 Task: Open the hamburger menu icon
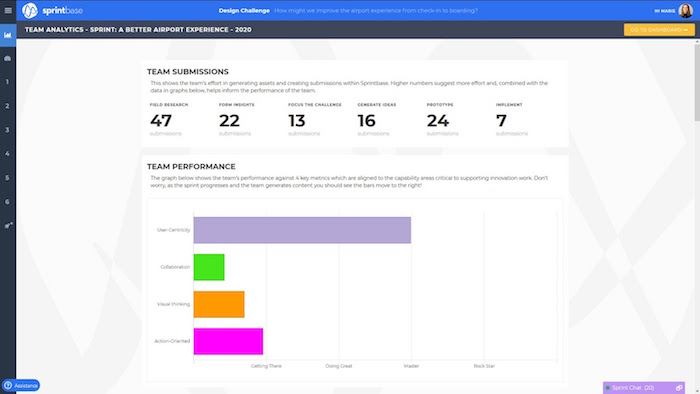(8, 10)
